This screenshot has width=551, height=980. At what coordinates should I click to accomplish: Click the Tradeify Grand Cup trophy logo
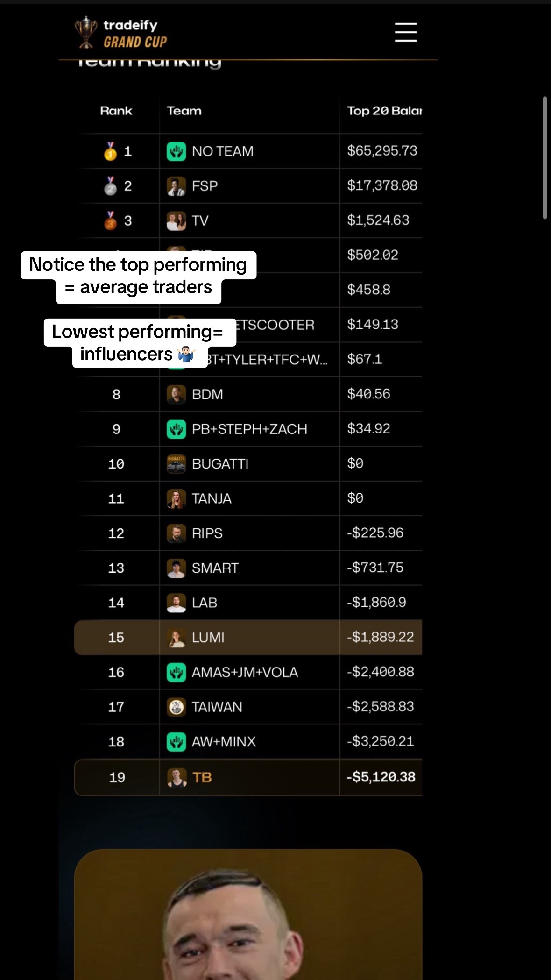click(86, 32)
